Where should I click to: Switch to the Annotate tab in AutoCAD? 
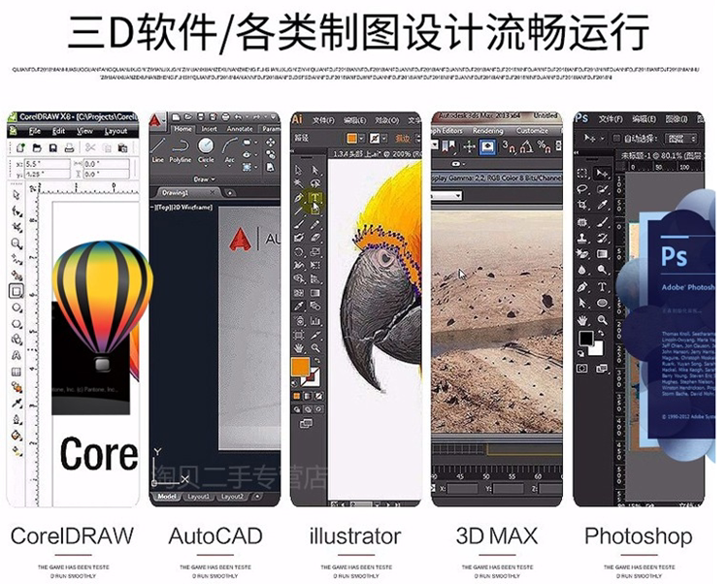pos(240,129)
